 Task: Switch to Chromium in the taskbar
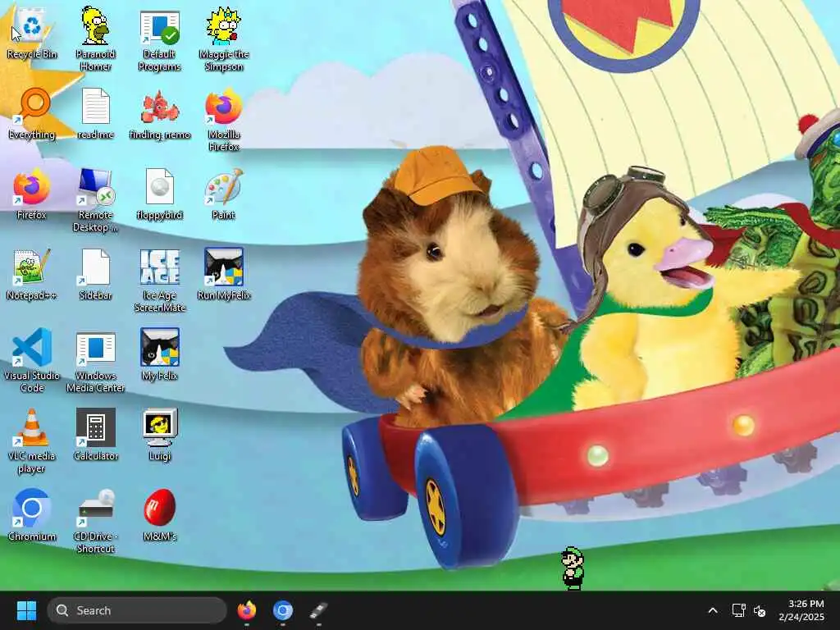[282, 610]
